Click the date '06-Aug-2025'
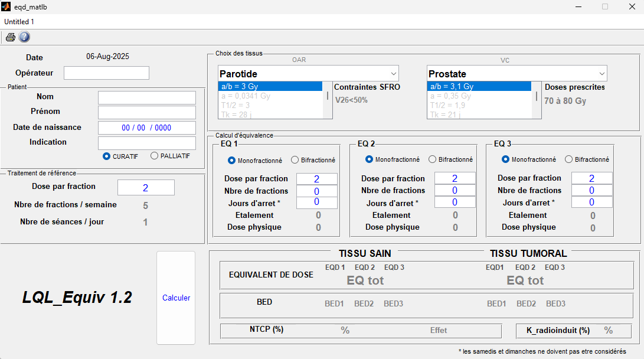Image resolution: width=644 pixels, height=359 pixels. pos(107,56)
